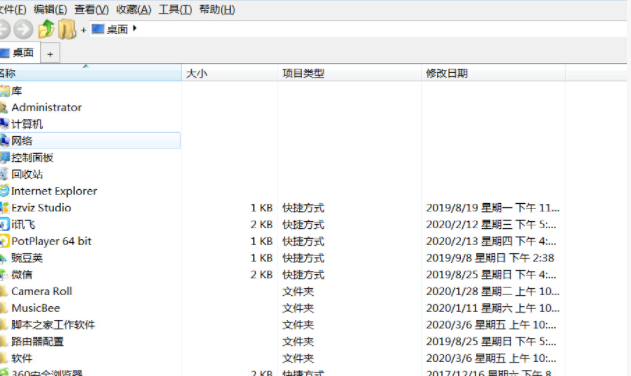Image resolution: width=631 pixels, height=376 pixels.
Task: Select the 脚本之家工作软件 folder icon
Action: pos(4,324)
